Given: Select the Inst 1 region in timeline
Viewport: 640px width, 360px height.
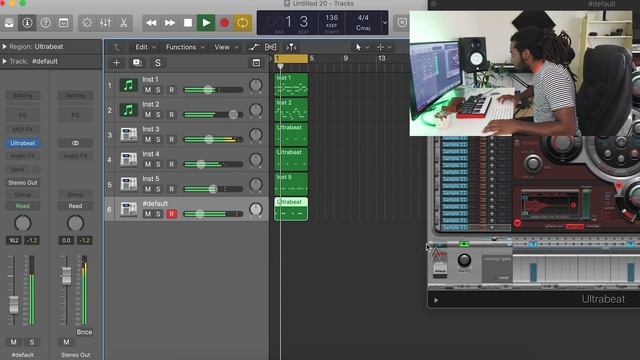Looking at the screenshot, I should [291, 85].
